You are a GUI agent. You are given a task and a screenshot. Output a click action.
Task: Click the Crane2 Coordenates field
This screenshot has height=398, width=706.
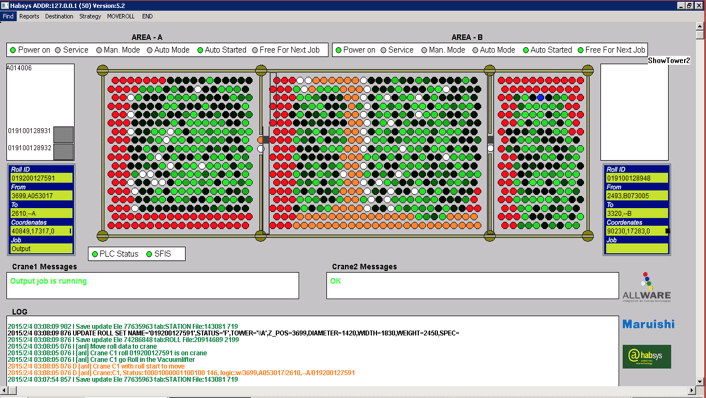tap(637, 231)
